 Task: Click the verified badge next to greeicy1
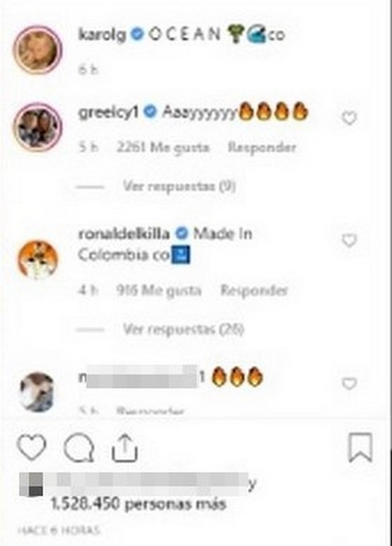click(x=150, y=112)
